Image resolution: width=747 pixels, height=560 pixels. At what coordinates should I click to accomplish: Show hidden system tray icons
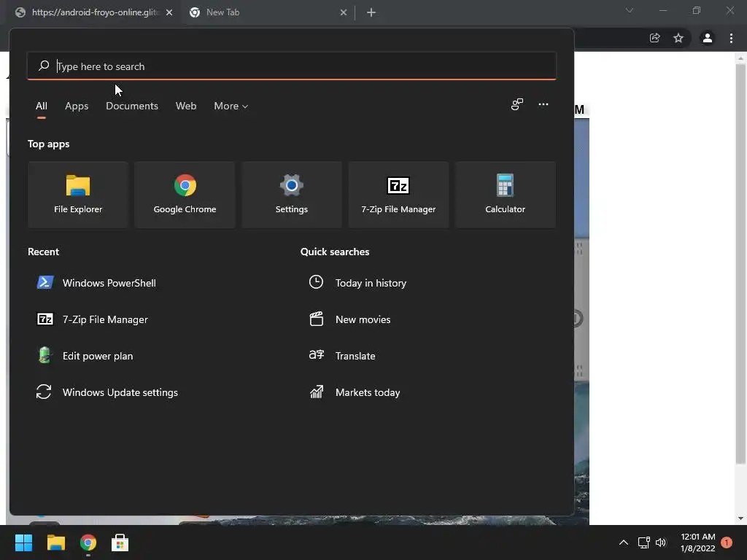[x=623, y=542]
